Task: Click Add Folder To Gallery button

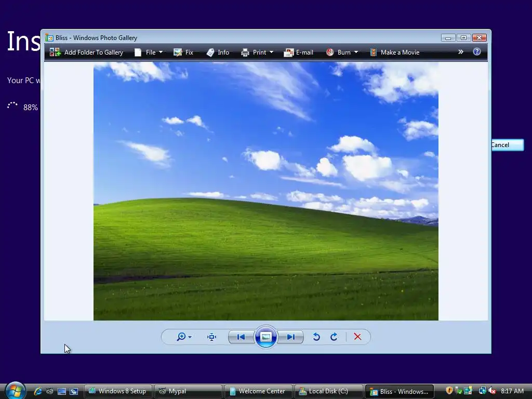Action: pyautogui.click(x=86, y=52)
